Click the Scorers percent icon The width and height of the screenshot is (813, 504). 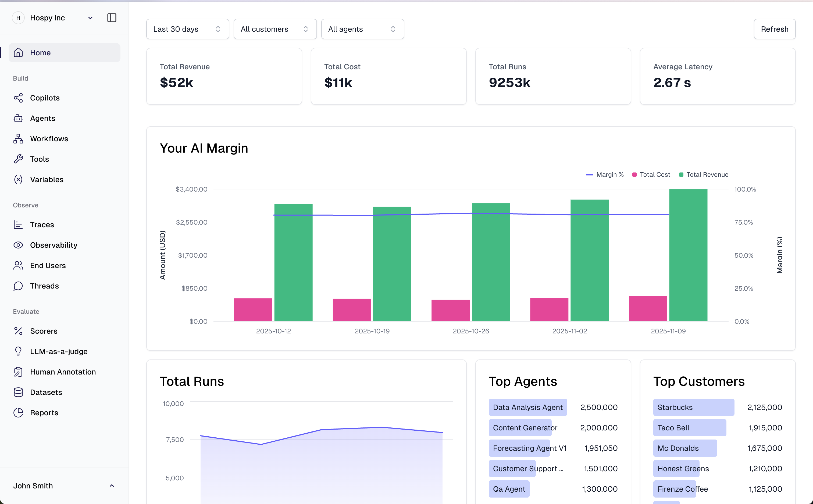click(18, 331)
